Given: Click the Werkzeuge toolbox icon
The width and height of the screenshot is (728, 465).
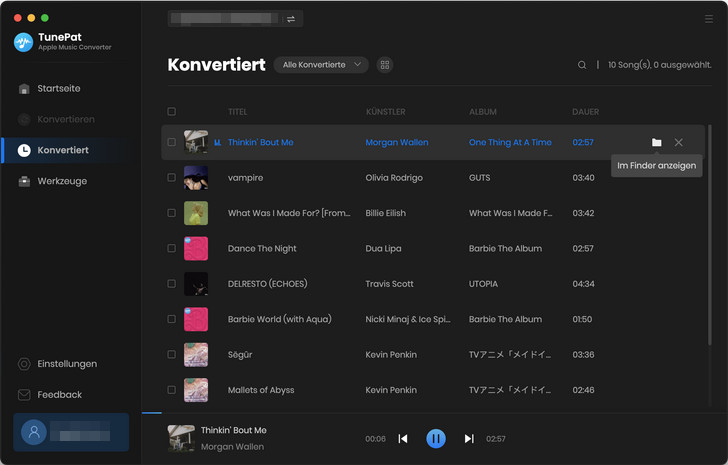Looking at the screenshot, I should 24,181.
